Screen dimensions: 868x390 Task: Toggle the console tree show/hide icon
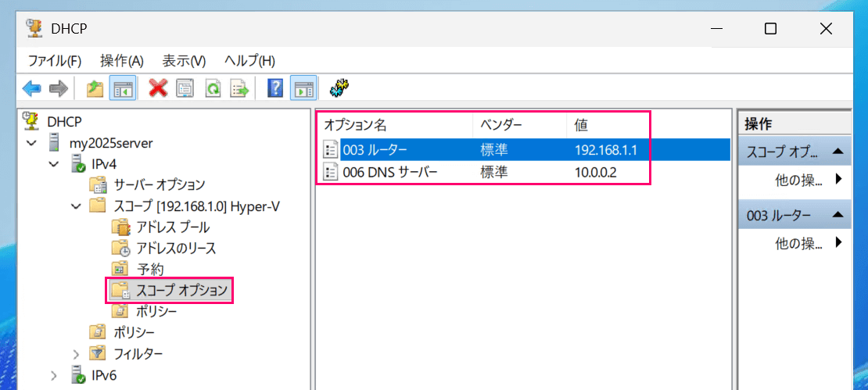(x=122, y=88)
